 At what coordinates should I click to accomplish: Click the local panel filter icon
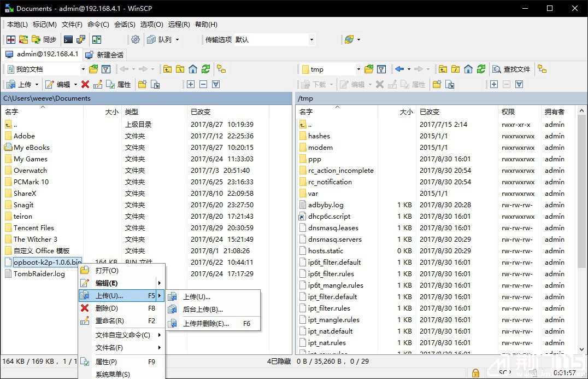tap(106, 69)
